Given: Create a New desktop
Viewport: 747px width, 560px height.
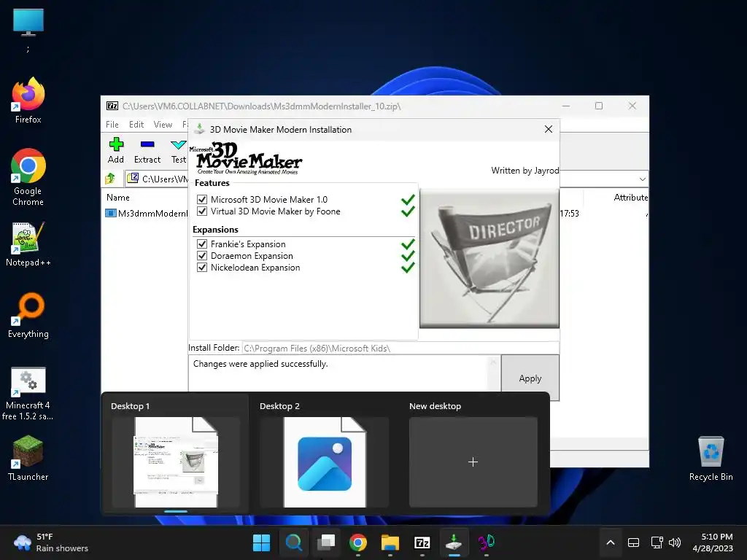Looking at the screenshot, I should [x=473, y=462].
